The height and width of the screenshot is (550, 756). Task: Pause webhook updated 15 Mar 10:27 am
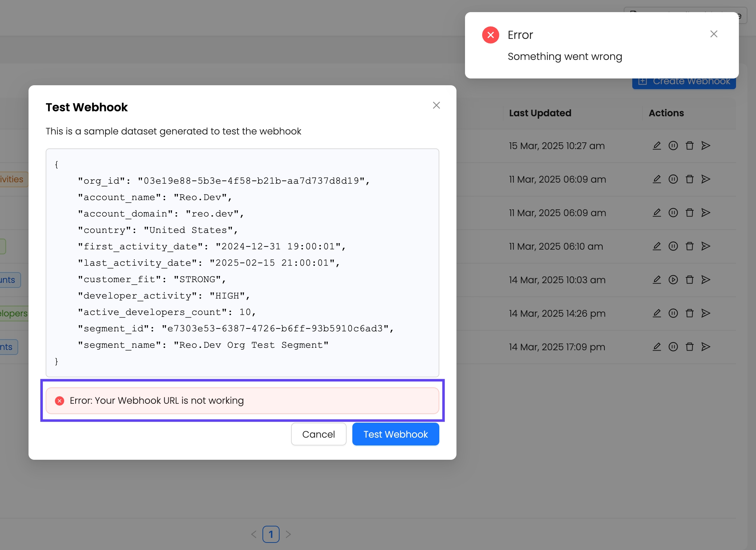pos(673,146)
